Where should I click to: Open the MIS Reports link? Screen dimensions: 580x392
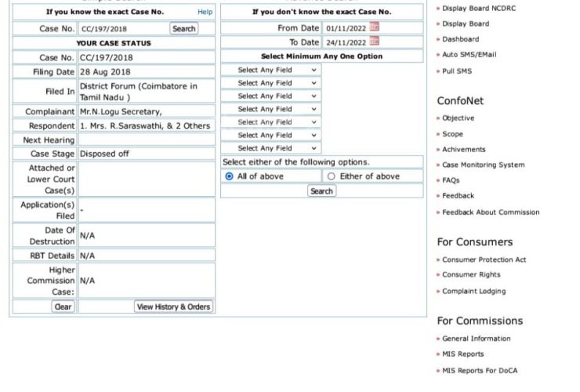[462, 354]
